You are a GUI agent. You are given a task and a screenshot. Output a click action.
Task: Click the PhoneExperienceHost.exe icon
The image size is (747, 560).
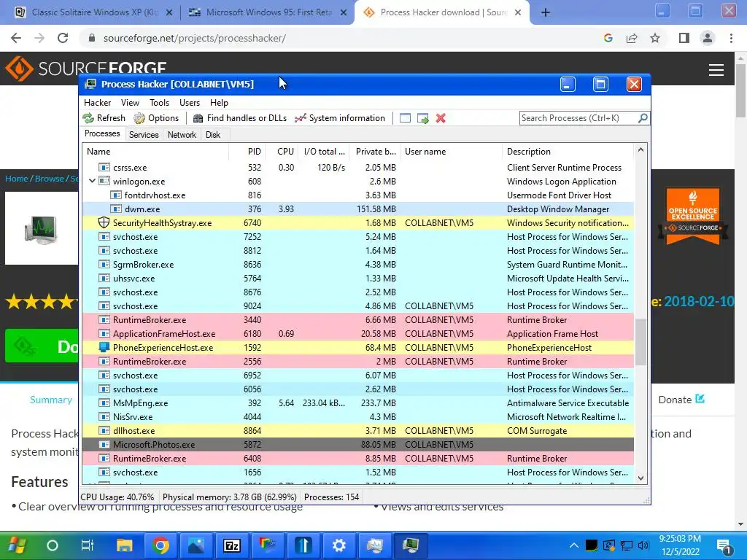click(x=104, y=347)
